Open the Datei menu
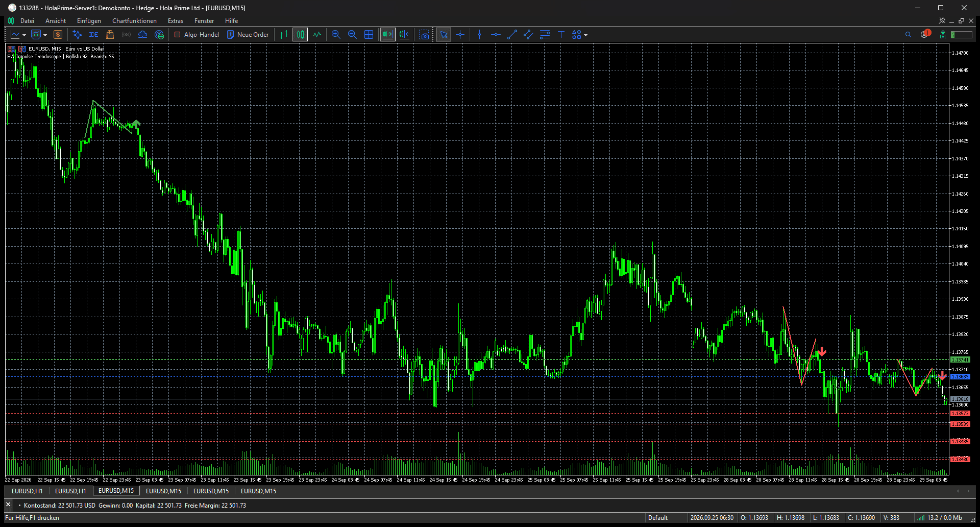Image resolution: width=980 pixels, height=527 pixels. pyautogui.click(x=27, y=21)
